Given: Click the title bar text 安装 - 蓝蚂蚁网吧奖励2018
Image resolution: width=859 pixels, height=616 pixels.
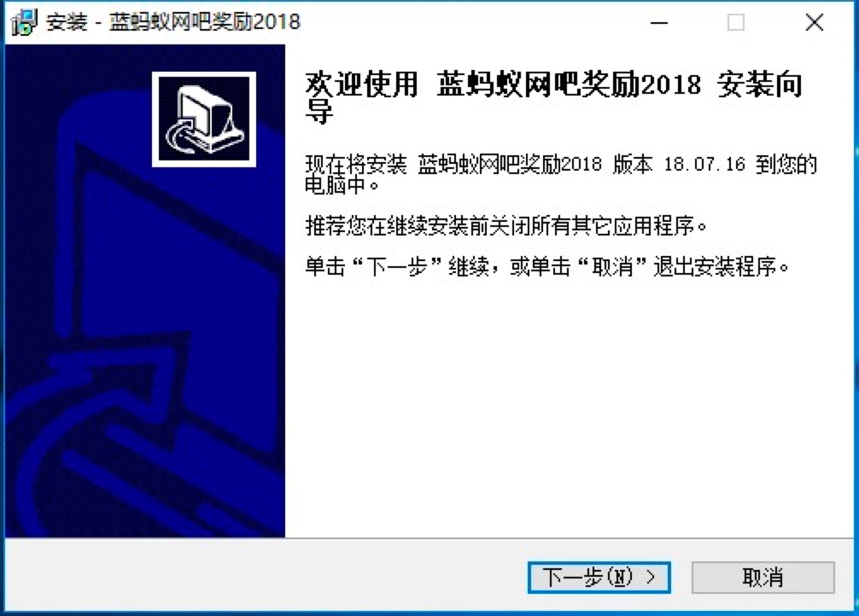Looking at the screenshot, I should coord(172,22).
